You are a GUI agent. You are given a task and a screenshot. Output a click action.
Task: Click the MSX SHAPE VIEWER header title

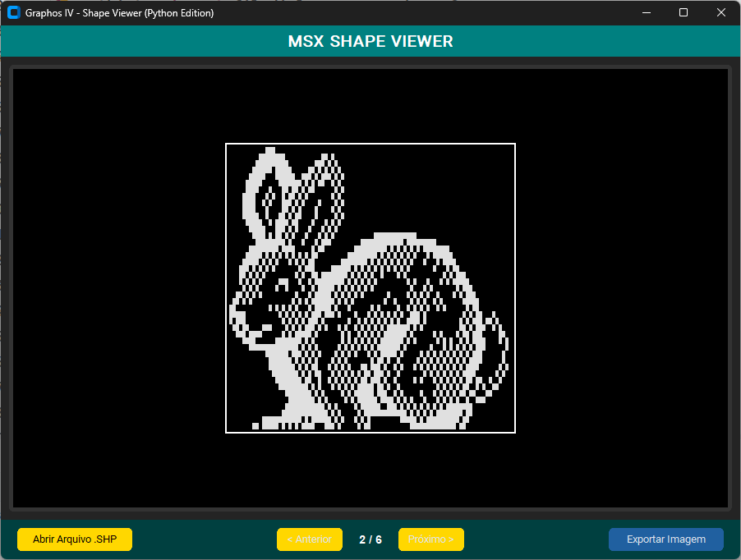[370, 42]
